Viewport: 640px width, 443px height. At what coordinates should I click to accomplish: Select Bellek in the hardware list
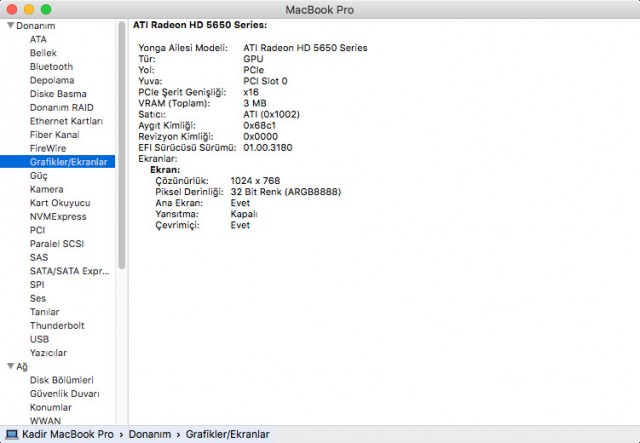(x=43, y=53)
